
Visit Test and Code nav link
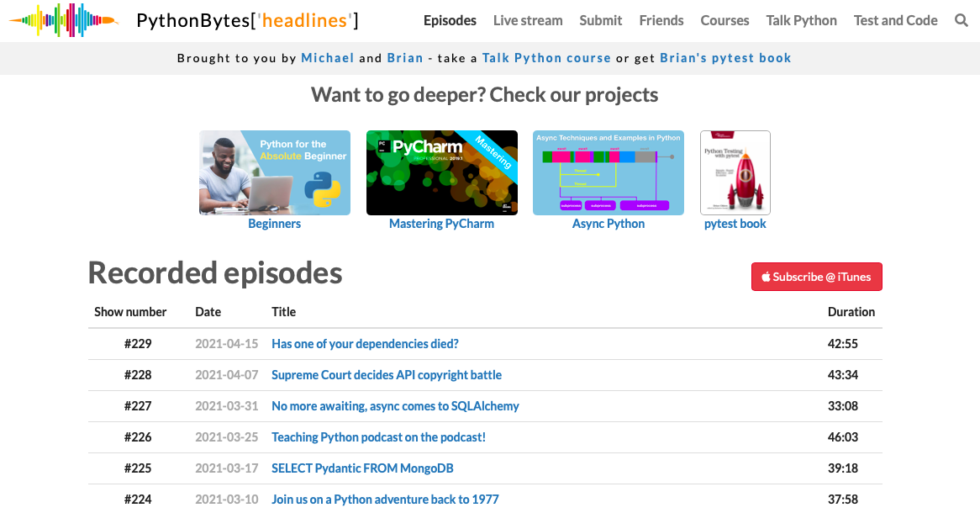click(896, 21)
